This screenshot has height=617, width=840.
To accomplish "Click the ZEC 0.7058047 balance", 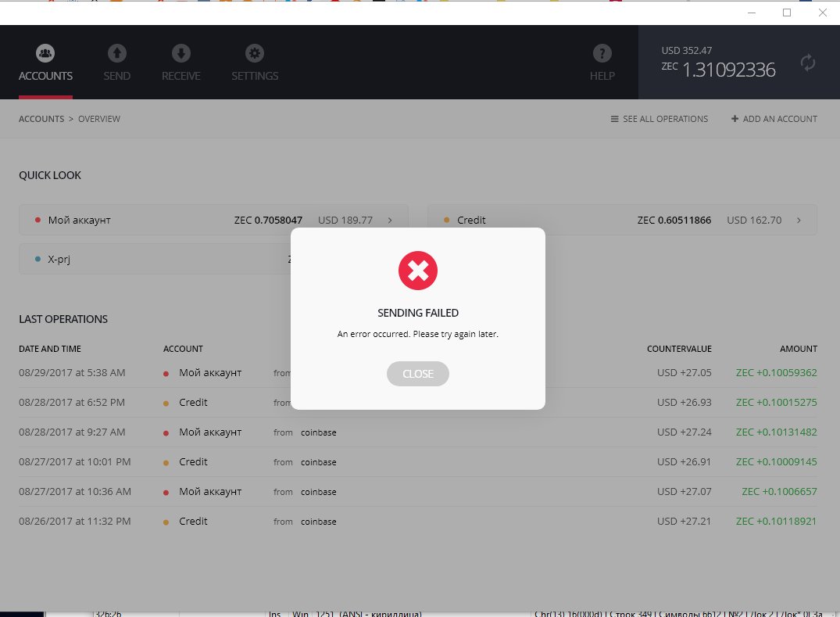I will pyautogui.click(x=268, y=221).
